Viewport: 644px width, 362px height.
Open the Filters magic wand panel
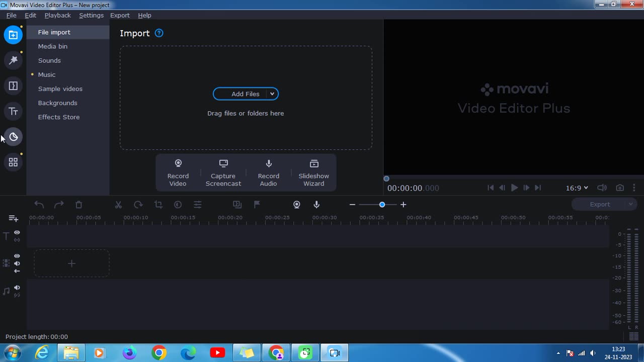point(13,60)
